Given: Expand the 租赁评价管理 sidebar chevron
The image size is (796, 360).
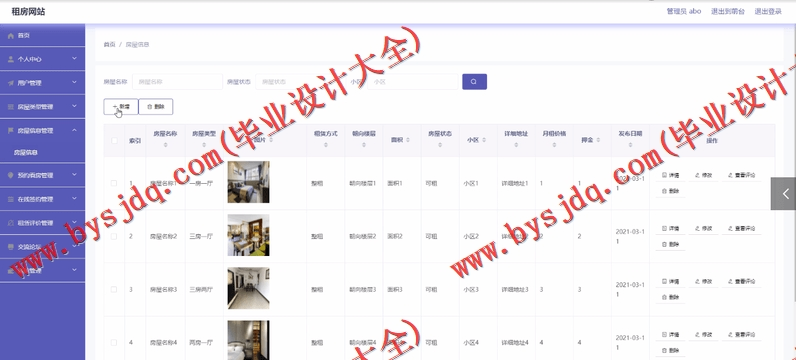Looking at the screenshot, I should coord(75,222).
